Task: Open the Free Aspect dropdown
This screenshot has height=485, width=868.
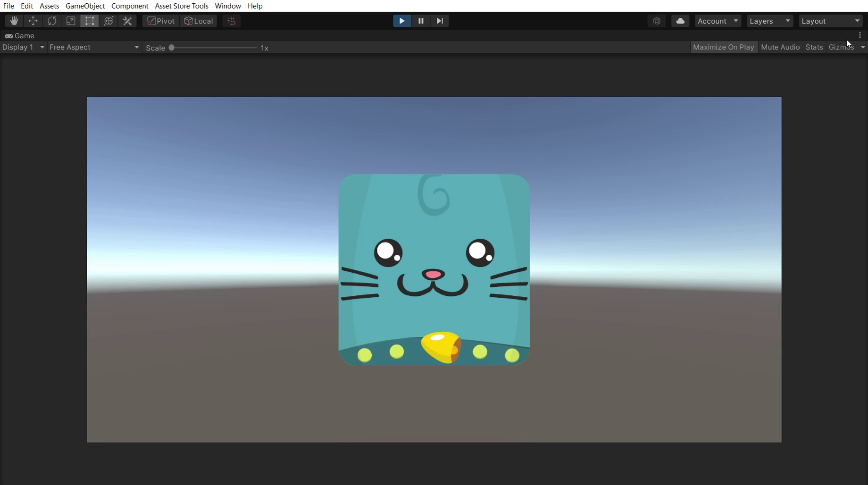Action: pos(94,47)
